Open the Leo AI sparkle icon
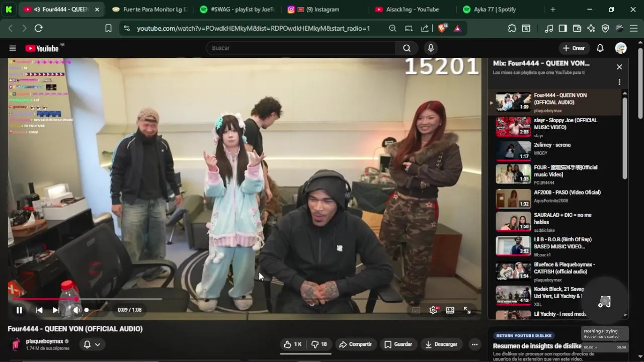Screen dimensions: 644x362 pyautogui.click(x=591, y=29)
